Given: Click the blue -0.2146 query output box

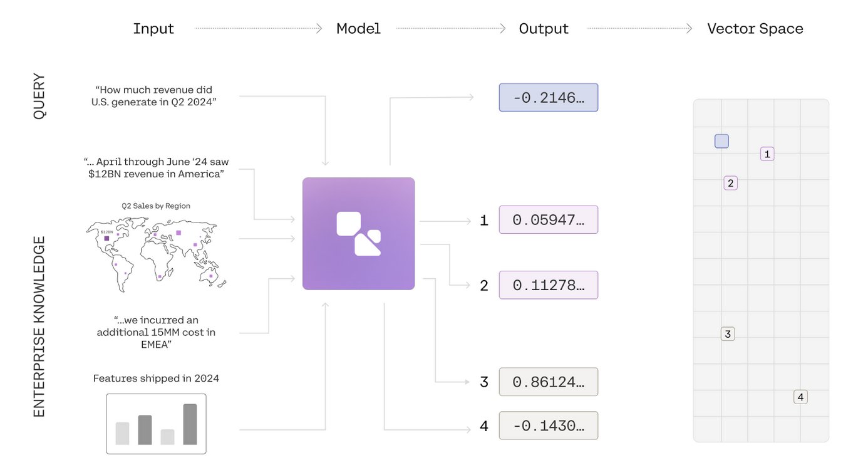Looking at the screenshot, I should (548, 98).
